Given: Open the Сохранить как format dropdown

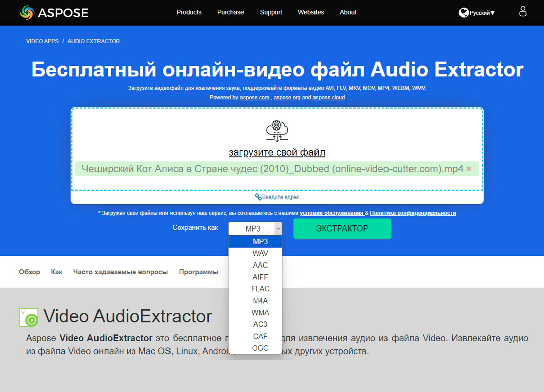Looking at the screenshot, I should 255,229.
